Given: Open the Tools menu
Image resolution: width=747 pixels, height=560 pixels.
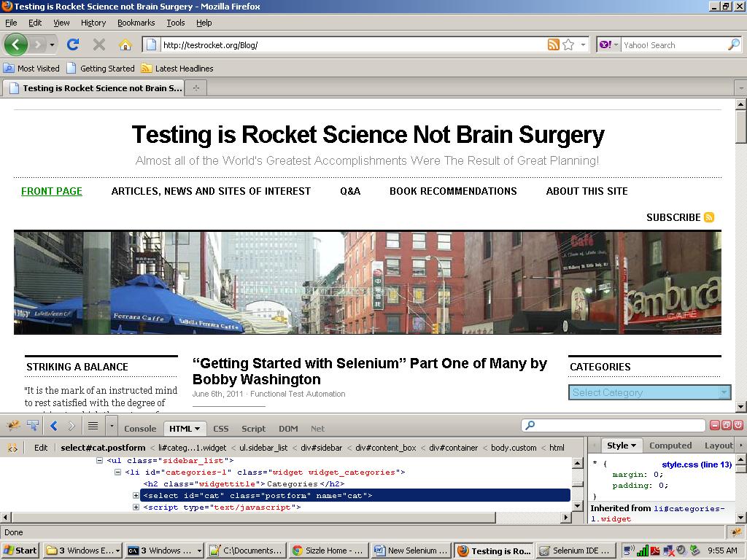Looking at the screenshot, I should (x=175, y=23).
